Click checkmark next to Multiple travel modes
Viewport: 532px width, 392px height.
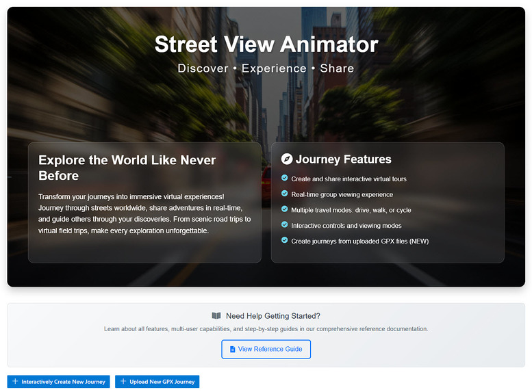[285, 209]
